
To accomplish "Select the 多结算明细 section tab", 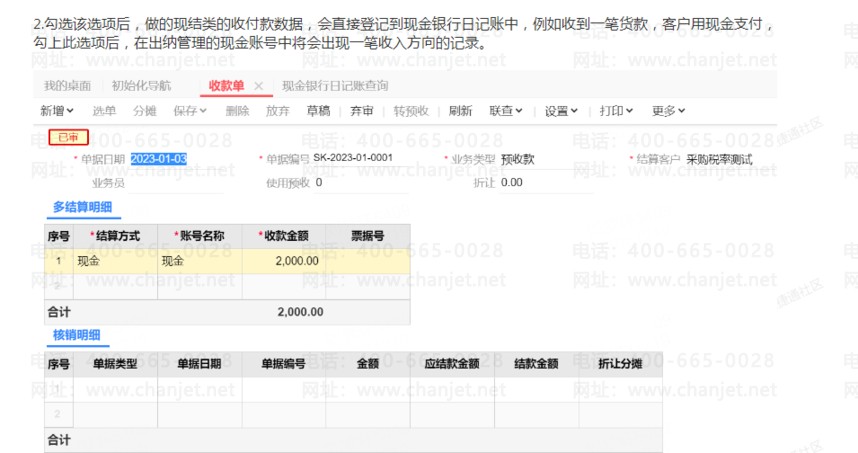I will (x=82, y=207).
